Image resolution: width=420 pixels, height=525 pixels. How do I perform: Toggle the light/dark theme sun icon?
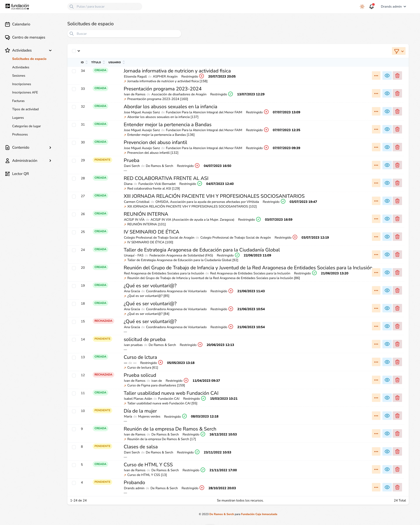(x=362, y=7)
